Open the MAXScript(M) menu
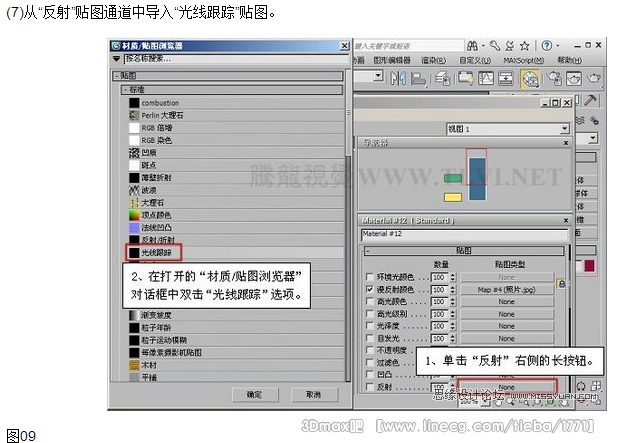This screenshot has width=623, height=443. [x=524, y=61]
